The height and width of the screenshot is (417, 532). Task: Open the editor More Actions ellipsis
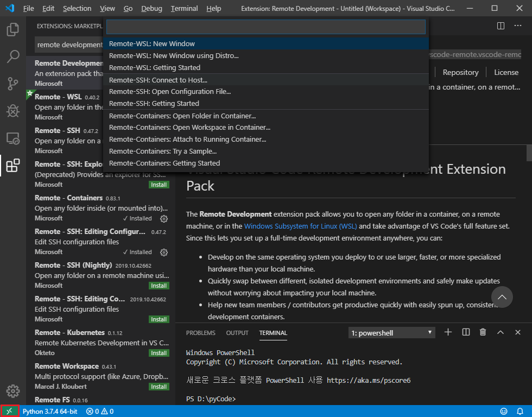(x=518, y=26)
